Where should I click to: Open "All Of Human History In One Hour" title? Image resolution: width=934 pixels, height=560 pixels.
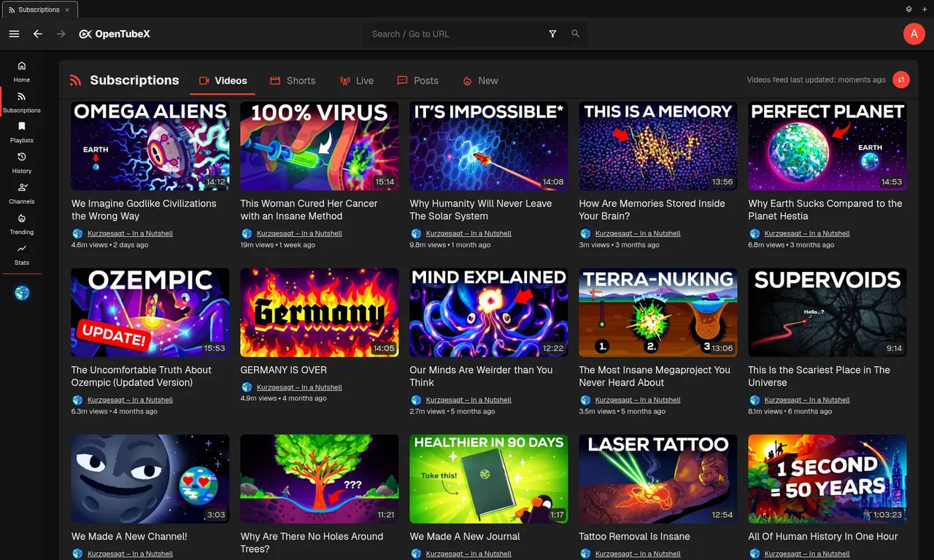[823, 537]
